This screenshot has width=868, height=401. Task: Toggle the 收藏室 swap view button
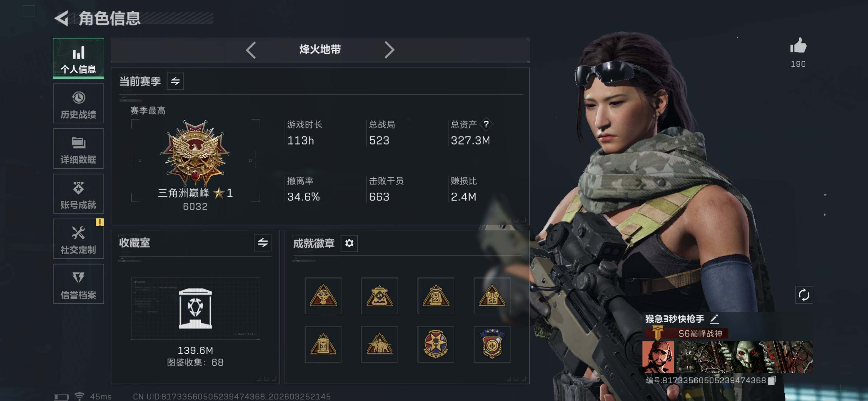pyautogui.click(x=263, y=243)
